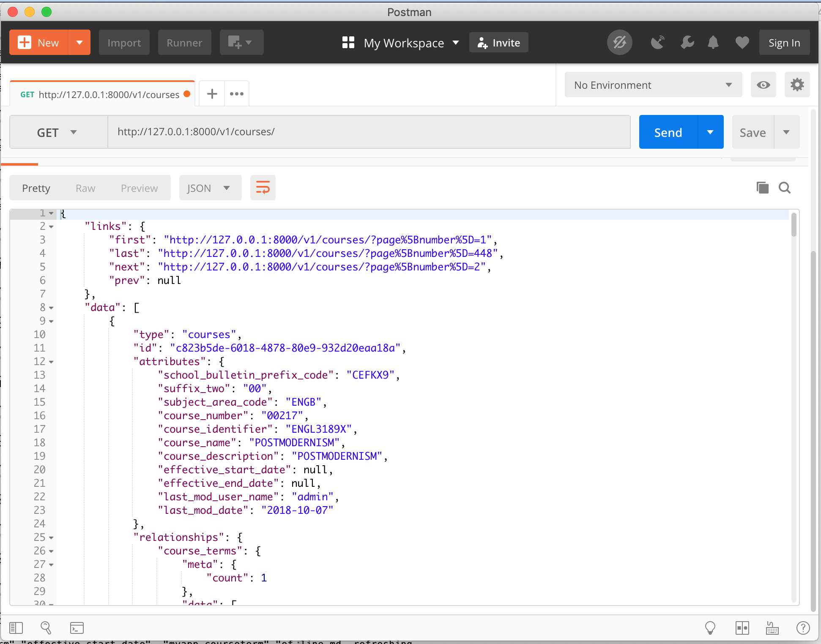Open the capture requests satellite icon

tap(657, 43)
